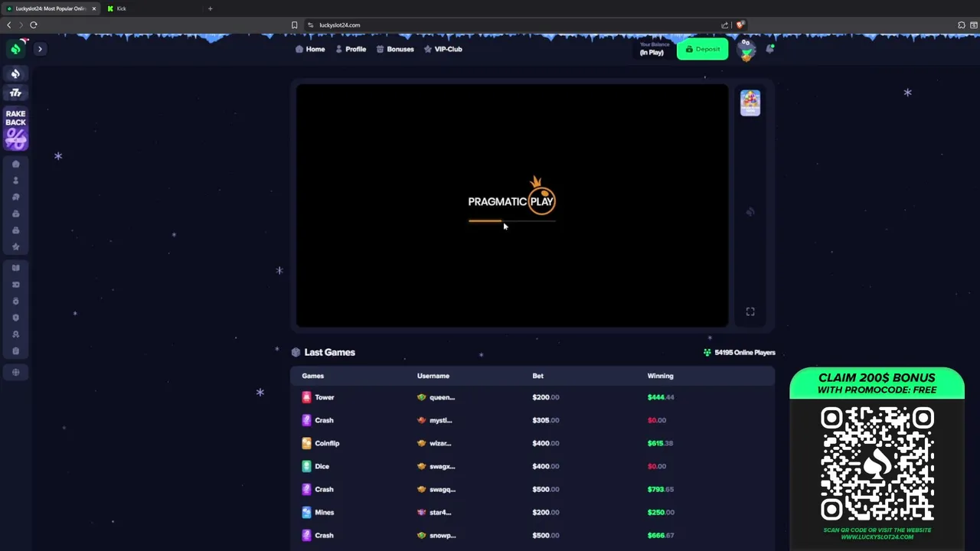Open the Bonuses nav item

395,49
